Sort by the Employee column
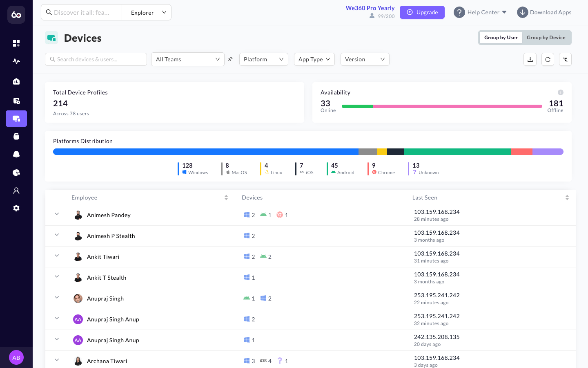 (226, 197)
